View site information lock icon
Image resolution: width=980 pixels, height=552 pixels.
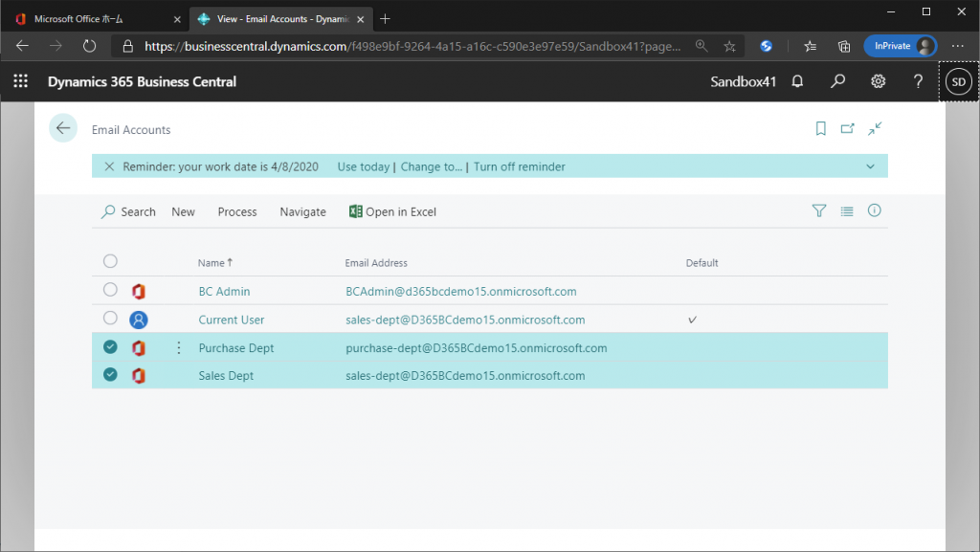click(x=128, y=46)
